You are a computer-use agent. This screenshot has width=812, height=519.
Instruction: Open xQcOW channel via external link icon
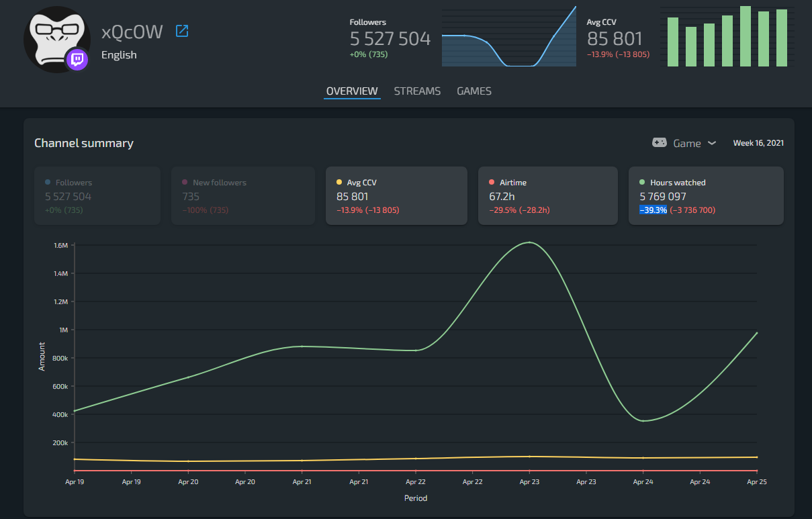pos(182,31)
